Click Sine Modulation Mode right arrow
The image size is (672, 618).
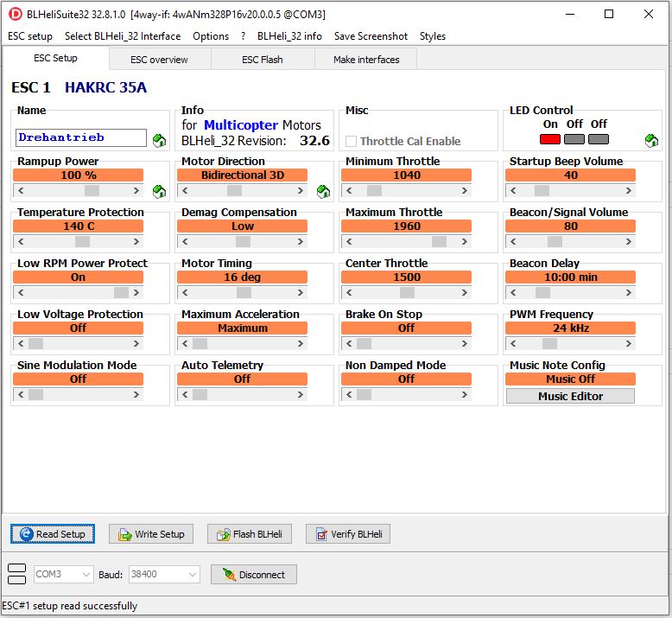[136, 394]
